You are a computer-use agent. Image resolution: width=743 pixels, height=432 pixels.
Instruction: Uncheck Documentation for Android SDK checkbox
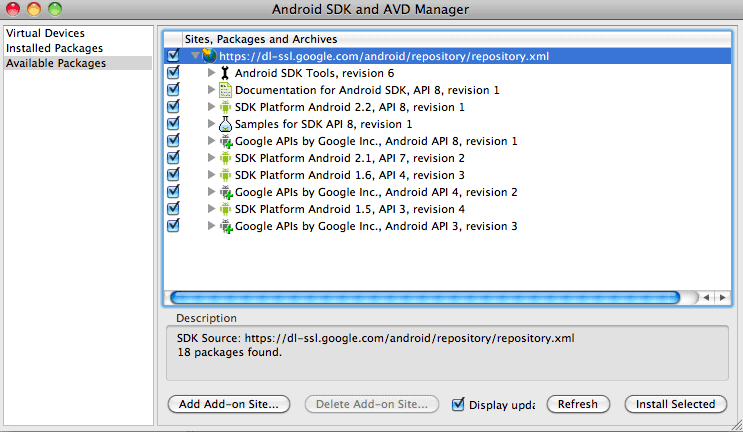tap(173, 89)
